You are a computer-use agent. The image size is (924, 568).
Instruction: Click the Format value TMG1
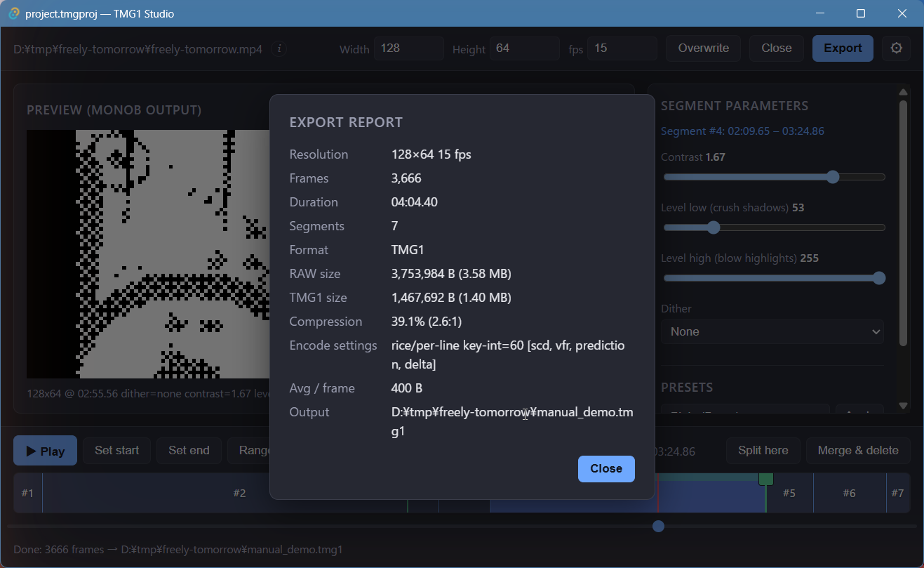pos(408,250)
